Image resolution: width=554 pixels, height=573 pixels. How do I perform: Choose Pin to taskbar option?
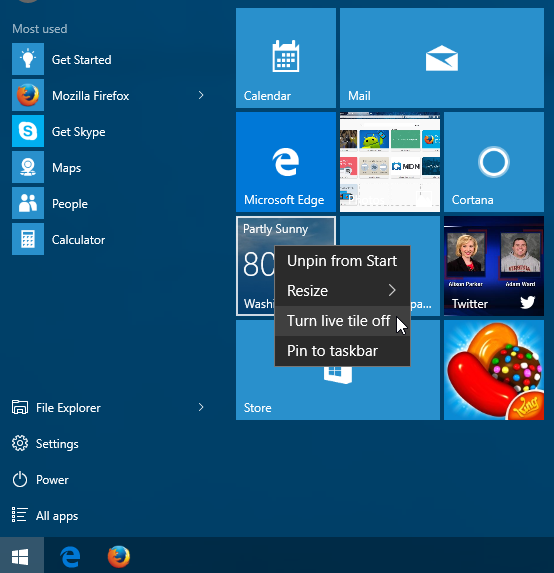tap(342, 351)
